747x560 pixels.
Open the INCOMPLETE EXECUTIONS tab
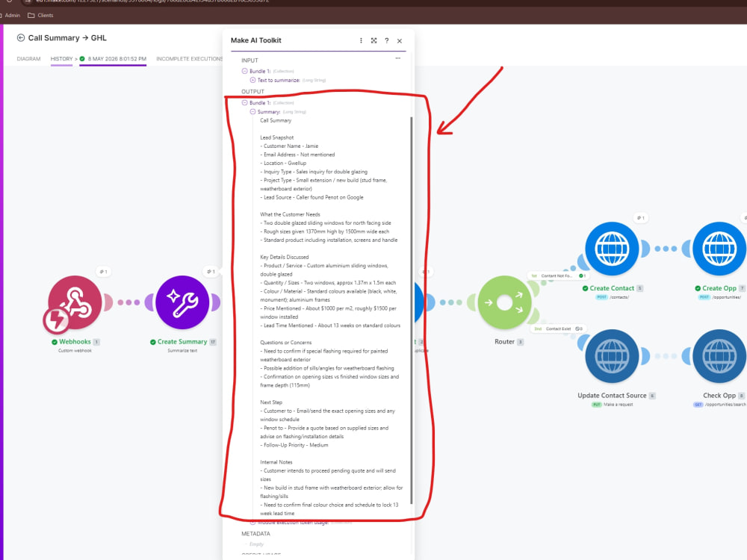click(x=190, y=59)
